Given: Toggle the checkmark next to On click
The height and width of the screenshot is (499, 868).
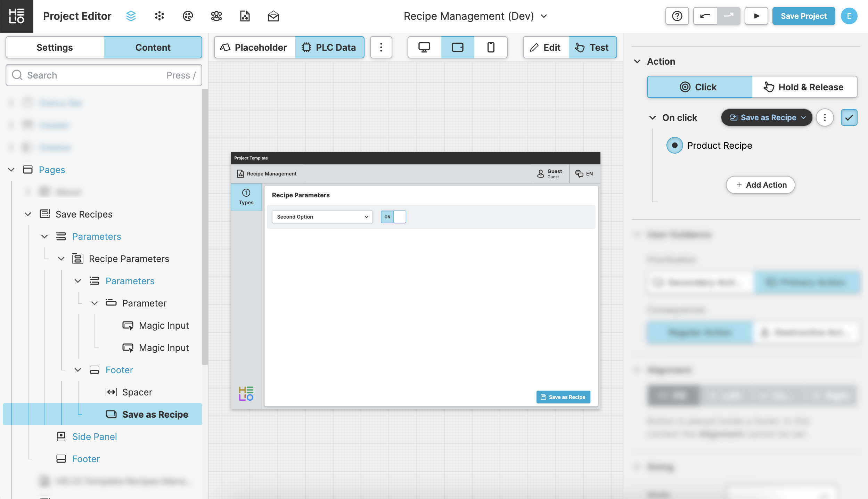Looking at the screenshot, I should (849, 117).
